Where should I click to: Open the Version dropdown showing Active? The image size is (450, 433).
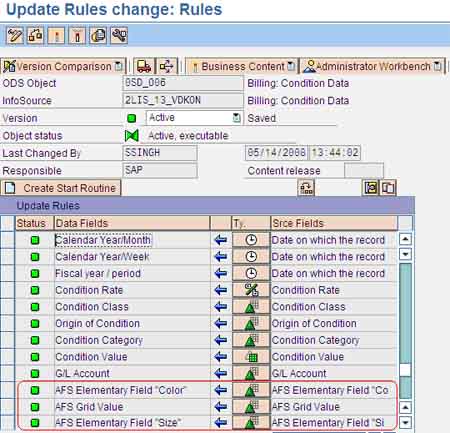pyautogui.click(x=194, y=118)
